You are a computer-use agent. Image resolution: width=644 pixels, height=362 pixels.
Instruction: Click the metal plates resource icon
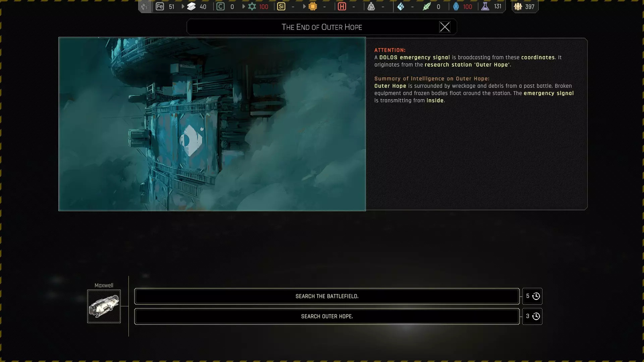click(191, 6)
